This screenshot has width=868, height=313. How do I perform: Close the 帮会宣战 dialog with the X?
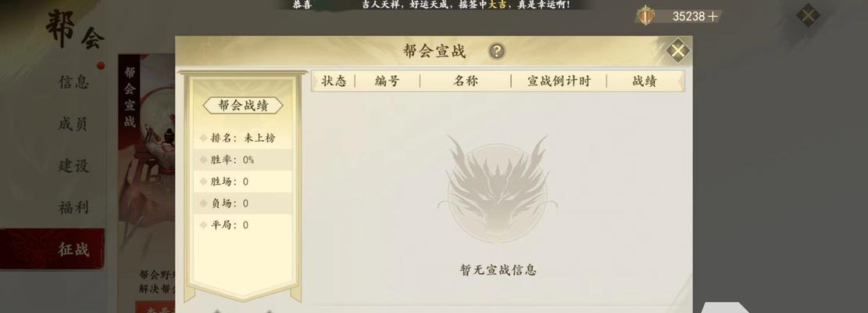(x=677, y=51)
